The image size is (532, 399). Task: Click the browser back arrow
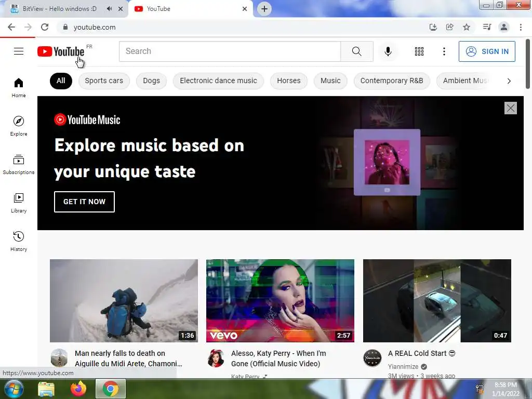(x=11, y=27)
